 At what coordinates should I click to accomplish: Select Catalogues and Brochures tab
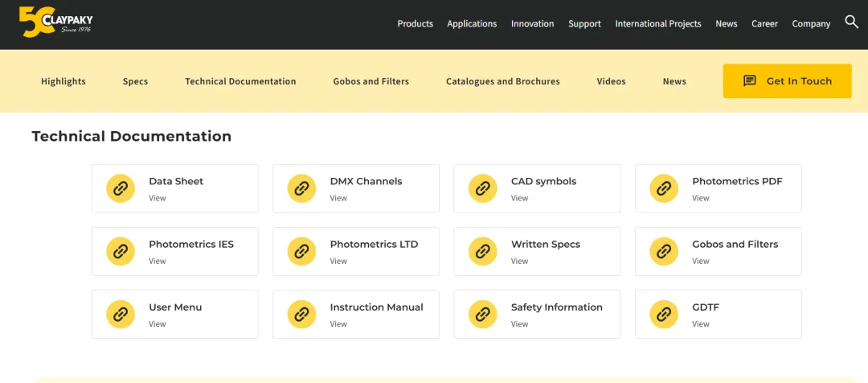502,81
